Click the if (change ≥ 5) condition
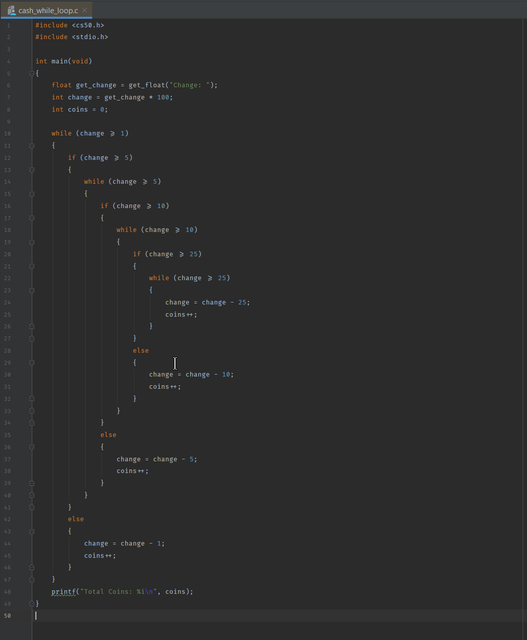Image resolution: width=527 pixels, height=640 pixels. tap(100, 158)
